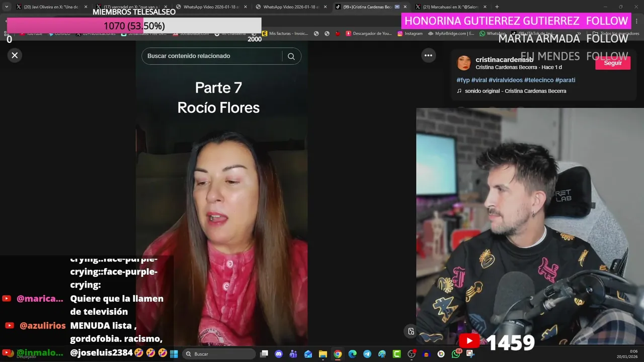Image resolution: width=644 pixels, height=362 pixels.
Task: Open Camtasia green icon in taskbar
Action: [396, 354]
